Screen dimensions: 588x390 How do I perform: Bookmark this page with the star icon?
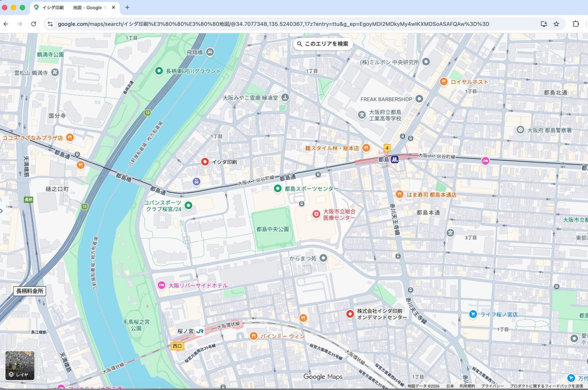[556, 24]
